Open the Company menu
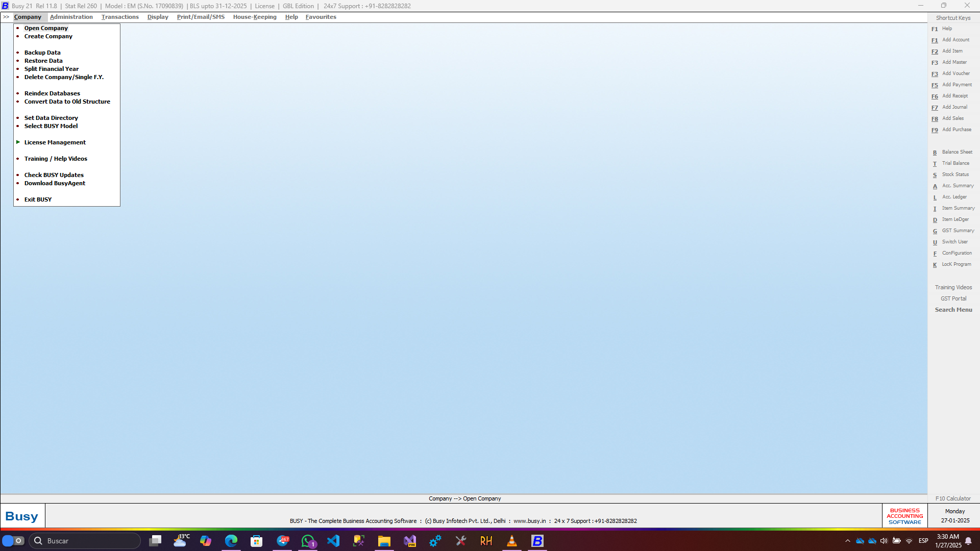 coord(28,17)
